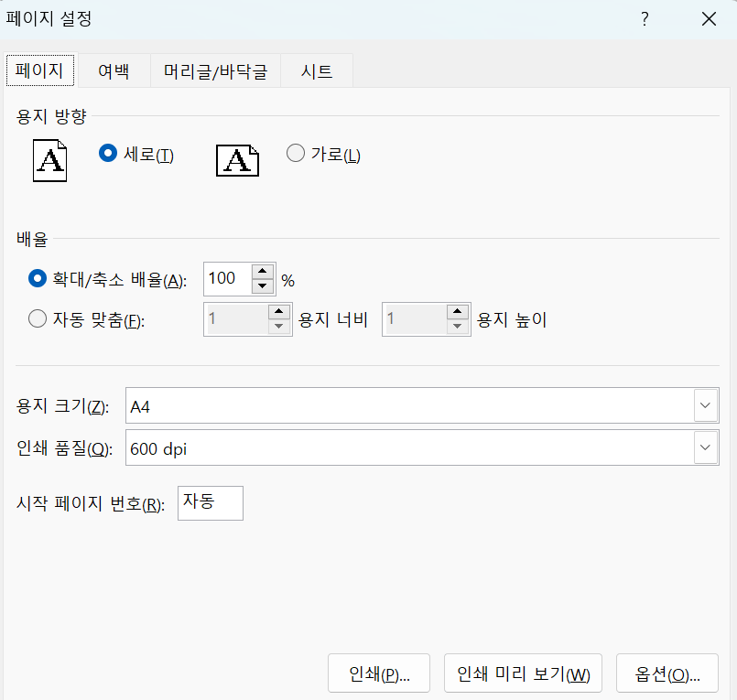The image size is (737, 700).
Task: Click the landscape orientation A icon
Action: 237,160
